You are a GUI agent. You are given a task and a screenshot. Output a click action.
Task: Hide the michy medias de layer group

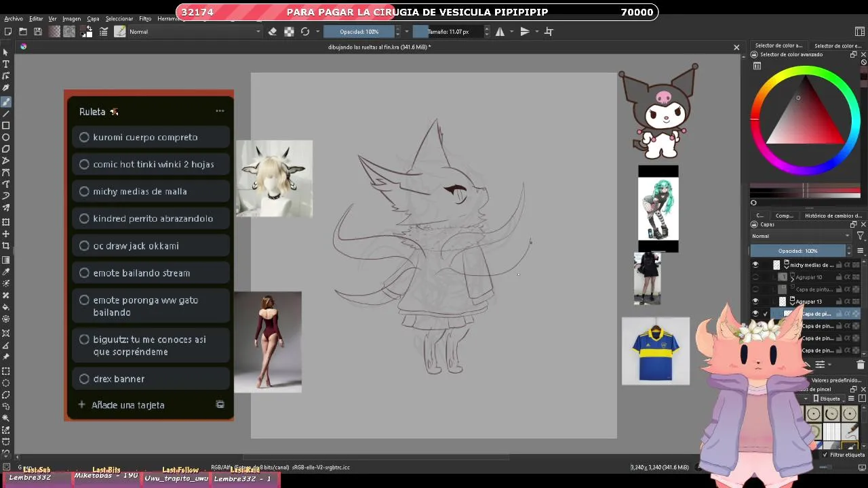click(x=755, y=265)
